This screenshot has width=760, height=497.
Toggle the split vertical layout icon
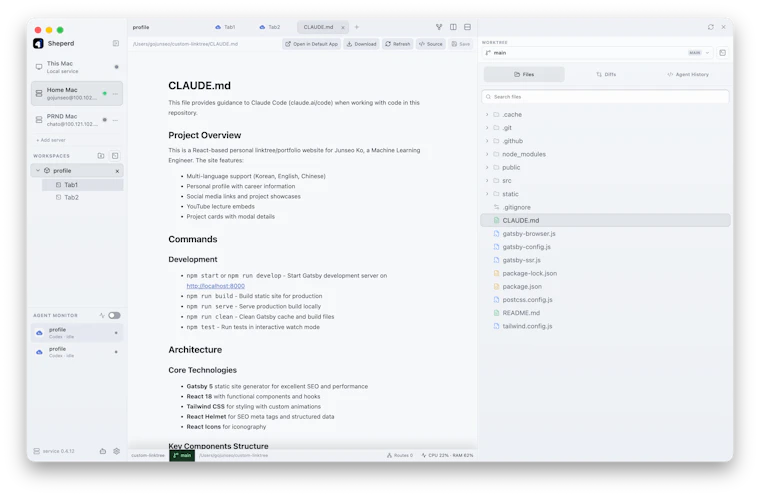coord(453,27)
